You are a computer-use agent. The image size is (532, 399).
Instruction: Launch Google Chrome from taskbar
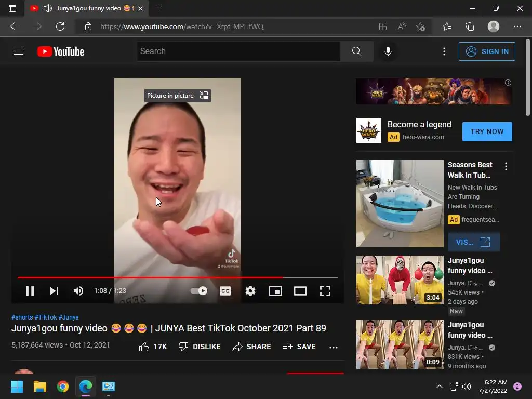pyautogui.click(x=63, y=387)
